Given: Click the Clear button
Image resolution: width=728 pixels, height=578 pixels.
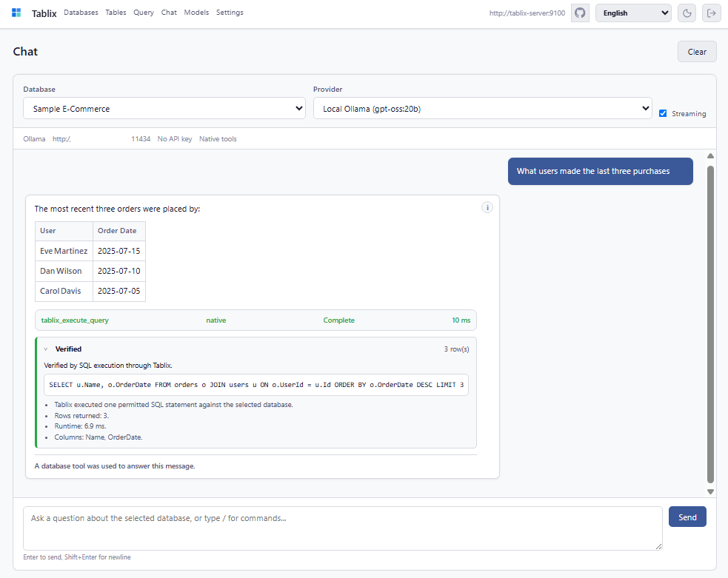Looking at the screenshot, I should (x=697, y=52).
